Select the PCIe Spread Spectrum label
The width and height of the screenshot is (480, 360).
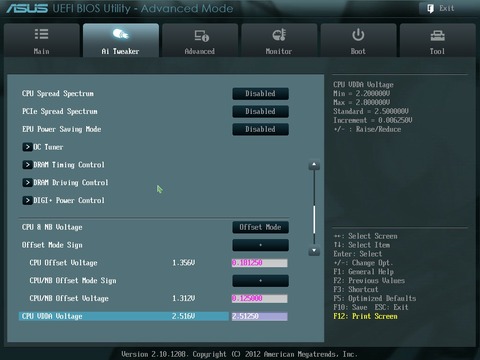(x=60, y=111)
